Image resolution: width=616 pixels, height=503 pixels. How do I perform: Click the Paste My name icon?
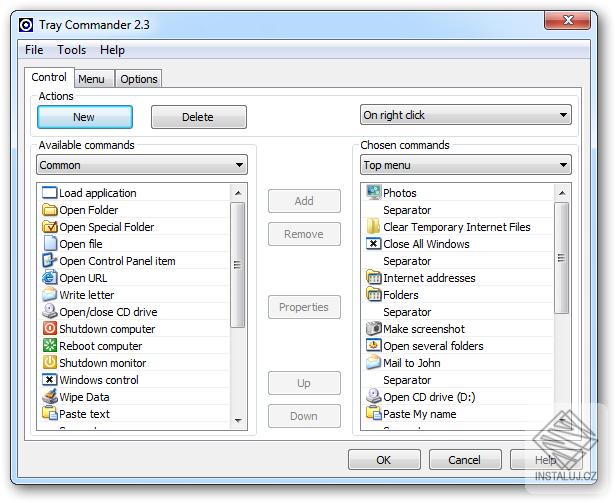tap(374, 413)
